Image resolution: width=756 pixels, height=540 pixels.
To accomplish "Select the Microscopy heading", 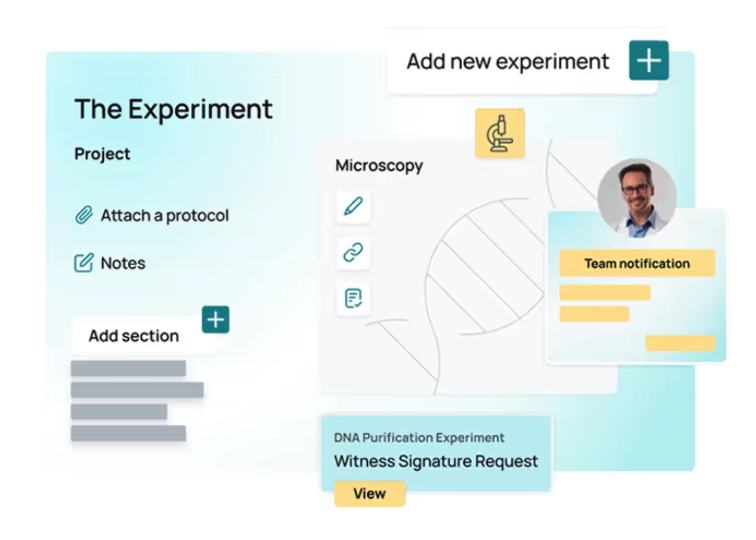I will 379,165.
